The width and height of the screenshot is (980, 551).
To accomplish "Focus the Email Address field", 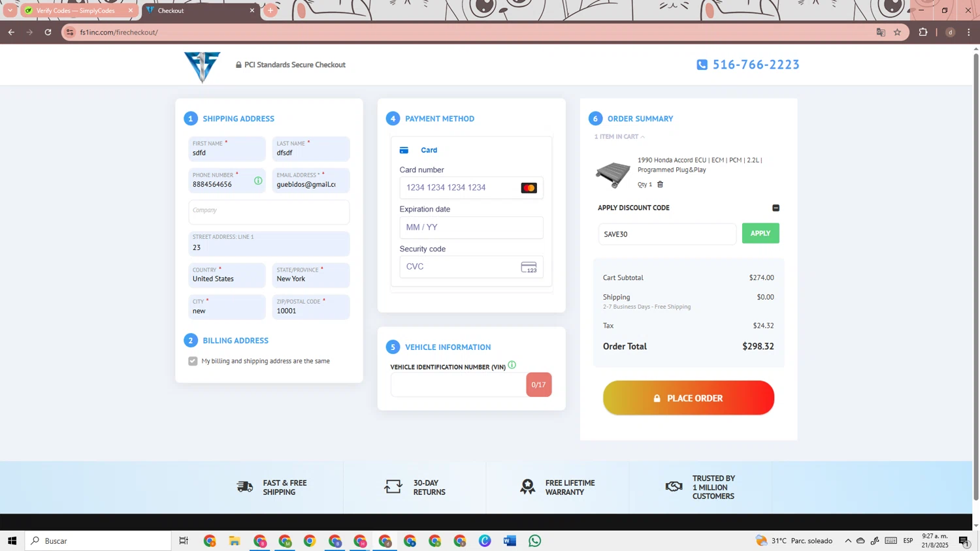I will [311, 181].
